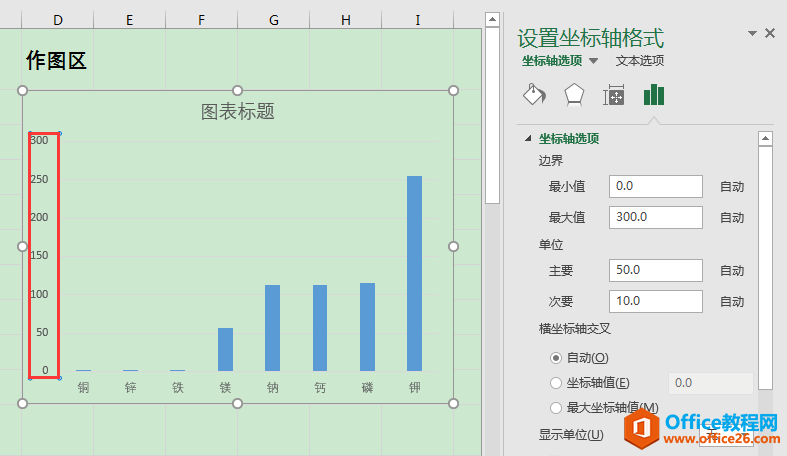Image resolution: width=787 pixels, height=456 pixels.
Task: Click the 自动 button beside 最小值
Action: pyautogui.click(x=732, y=186)
